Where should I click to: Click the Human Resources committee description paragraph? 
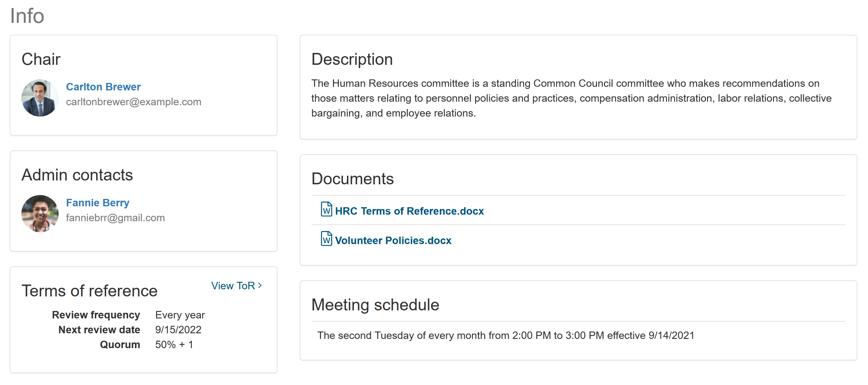click(571, 98)
